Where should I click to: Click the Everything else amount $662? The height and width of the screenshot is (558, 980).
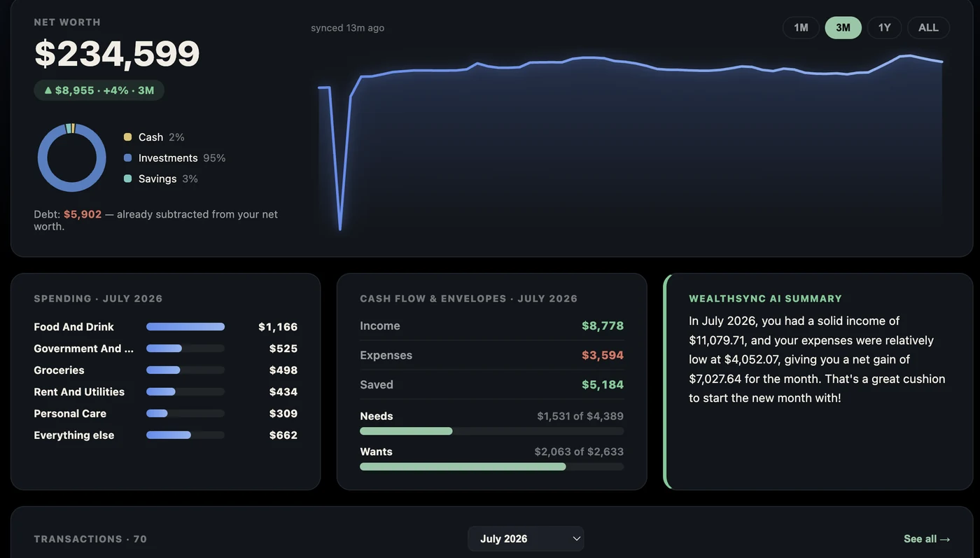283,435
